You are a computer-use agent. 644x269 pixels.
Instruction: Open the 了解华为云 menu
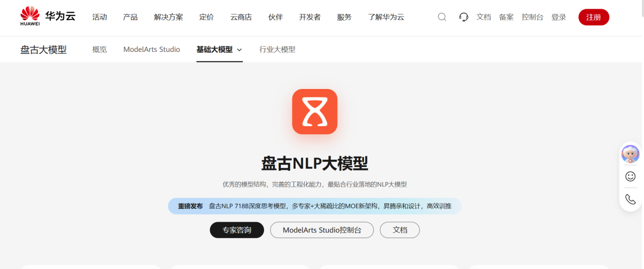pos(386,17)
